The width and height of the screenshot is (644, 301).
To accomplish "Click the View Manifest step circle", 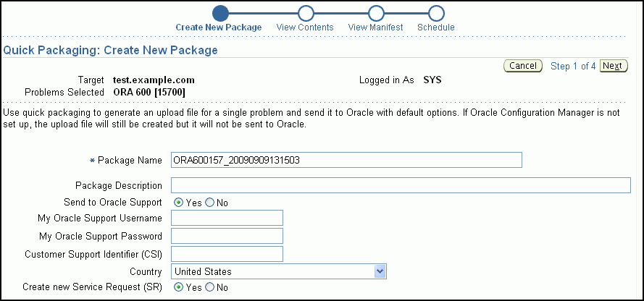I will click(375, 13).
